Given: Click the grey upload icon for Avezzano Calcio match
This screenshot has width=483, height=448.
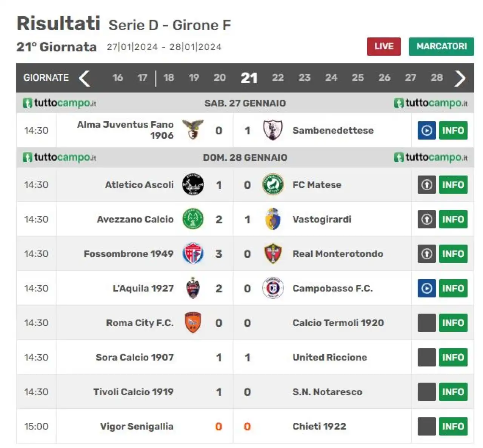Looking at the screenshot, I should tap(426, 219).
